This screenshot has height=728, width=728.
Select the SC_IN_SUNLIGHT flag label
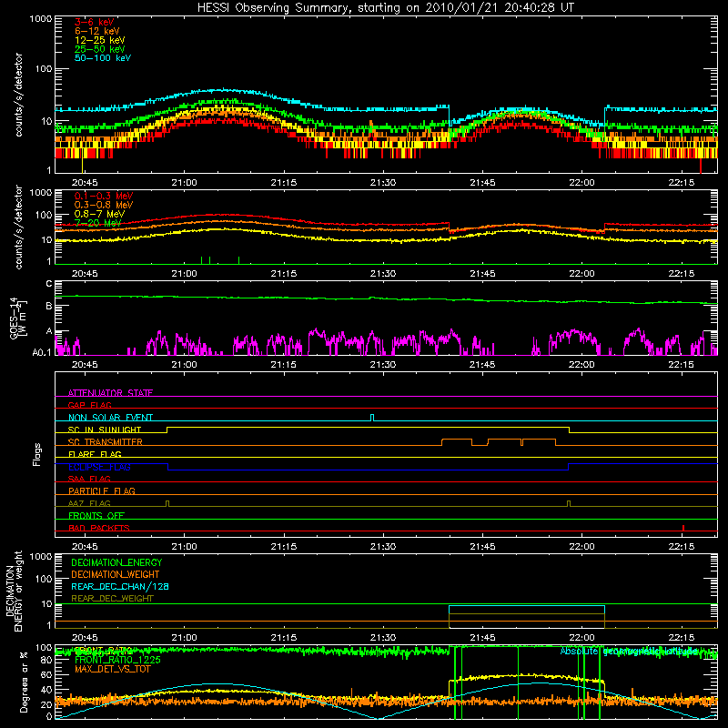pyautogui.click(x=105, y=430)
